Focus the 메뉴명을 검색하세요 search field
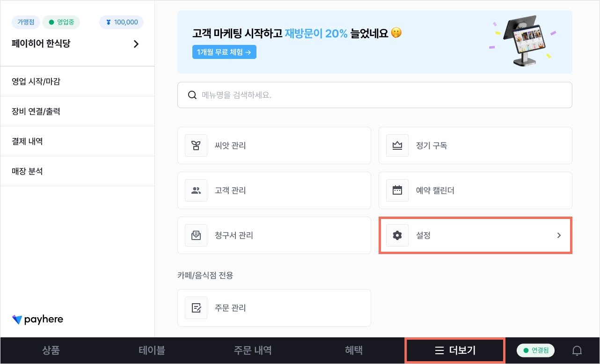 point(375,95)
